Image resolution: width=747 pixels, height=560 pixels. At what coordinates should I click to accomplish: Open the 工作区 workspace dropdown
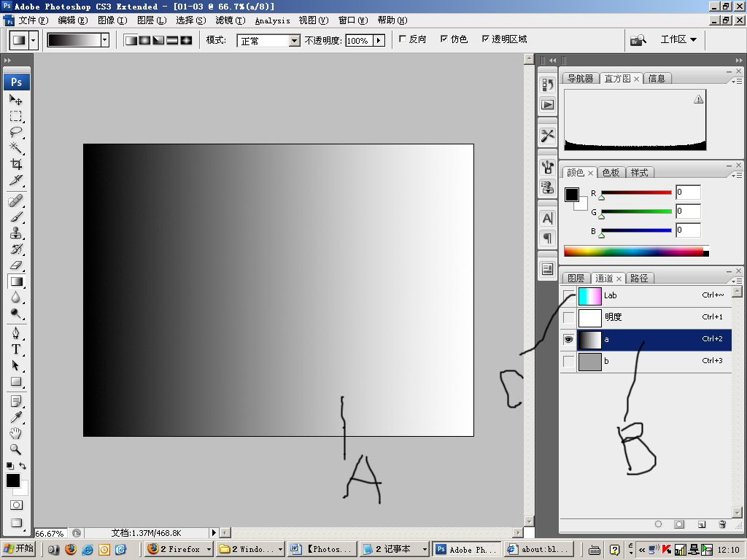[679, 39]
